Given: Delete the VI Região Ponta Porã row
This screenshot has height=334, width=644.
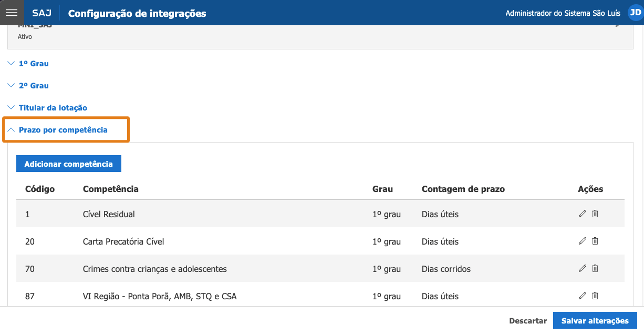Looking at the screenshot, I should pos(595,296).
